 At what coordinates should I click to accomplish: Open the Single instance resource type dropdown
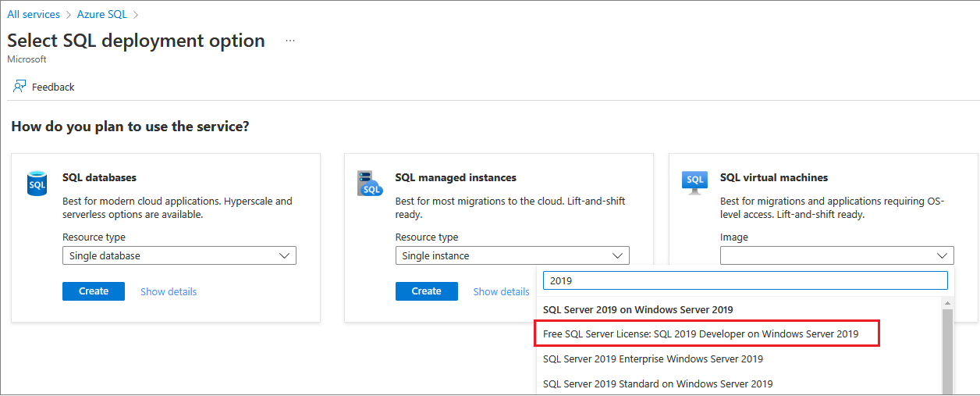point(512,255)
